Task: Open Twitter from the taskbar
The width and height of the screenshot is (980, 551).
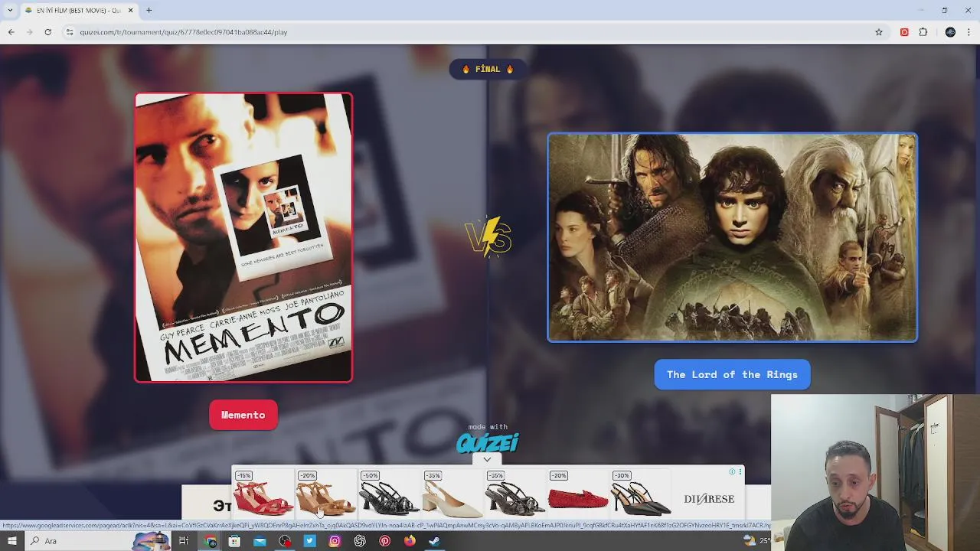Action: tap(309, 541)
